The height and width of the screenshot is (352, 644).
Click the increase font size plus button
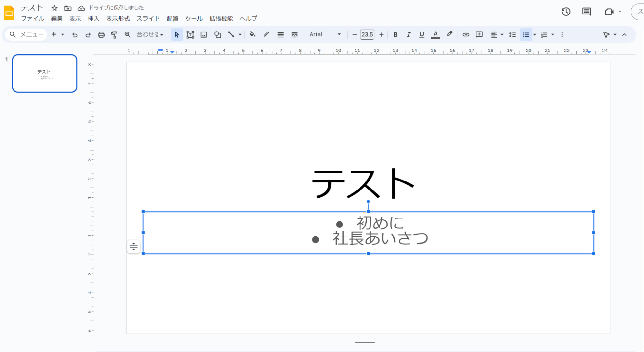[x=381, y=35]
